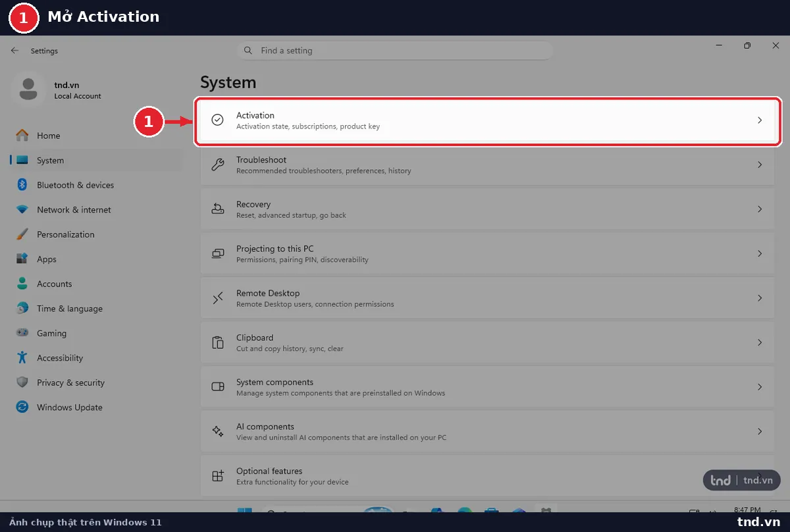Click the Clipboard icon
The image size is (790, 532).
[217, 342]
